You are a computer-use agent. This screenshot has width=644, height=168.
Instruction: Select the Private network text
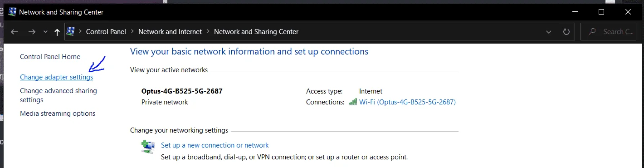[x=165, y=102]
